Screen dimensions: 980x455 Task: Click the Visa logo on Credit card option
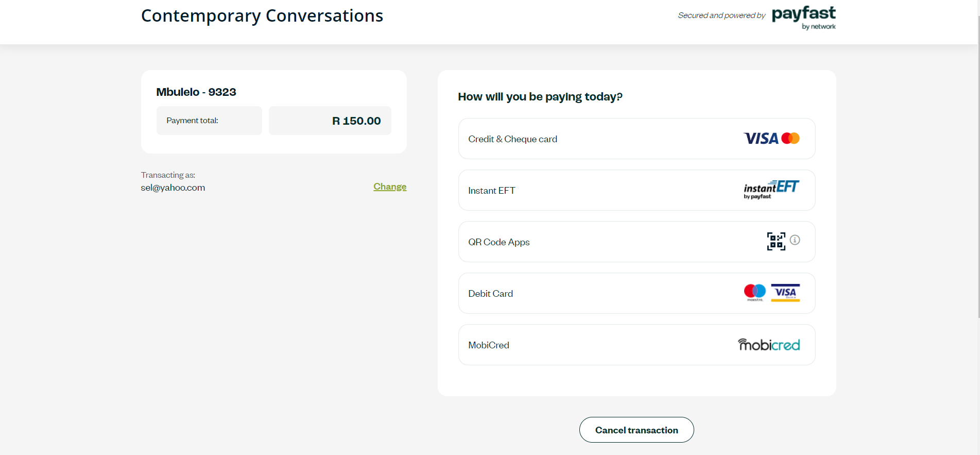point(761,139)
